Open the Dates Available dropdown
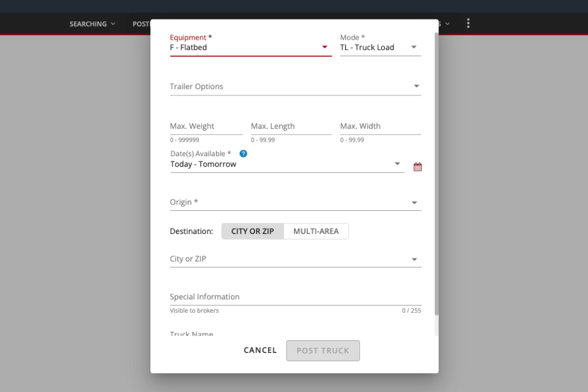The height and width of the screenshot is (392, 588). (397, 164)
